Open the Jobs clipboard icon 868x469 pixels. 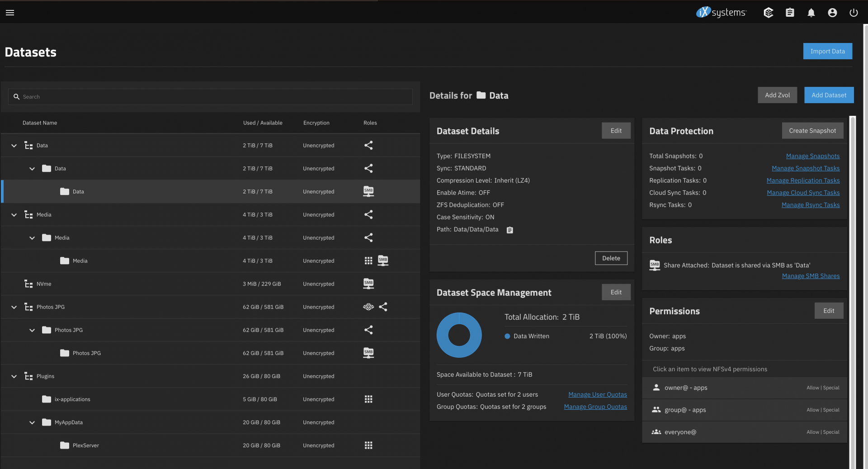[x=790, y=13]
